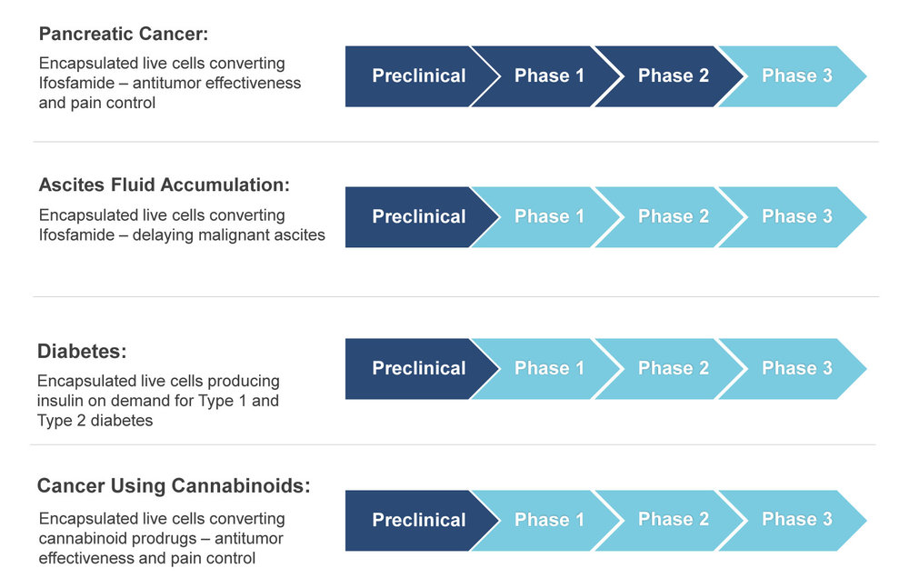909x588 pixels.
Task: Select Phase 1 in Pancreatic Cancer row
Action: pos(548,76)
